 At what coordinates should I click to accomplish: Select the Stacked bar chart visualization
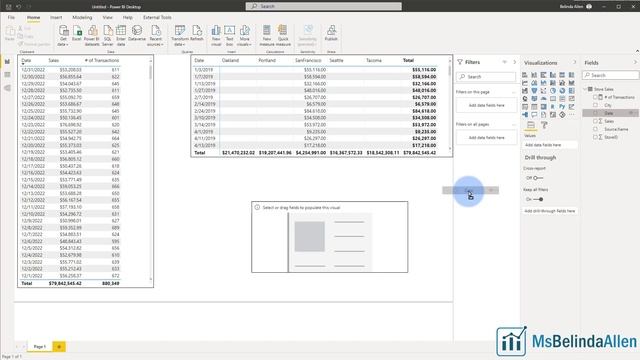(524, 75)
